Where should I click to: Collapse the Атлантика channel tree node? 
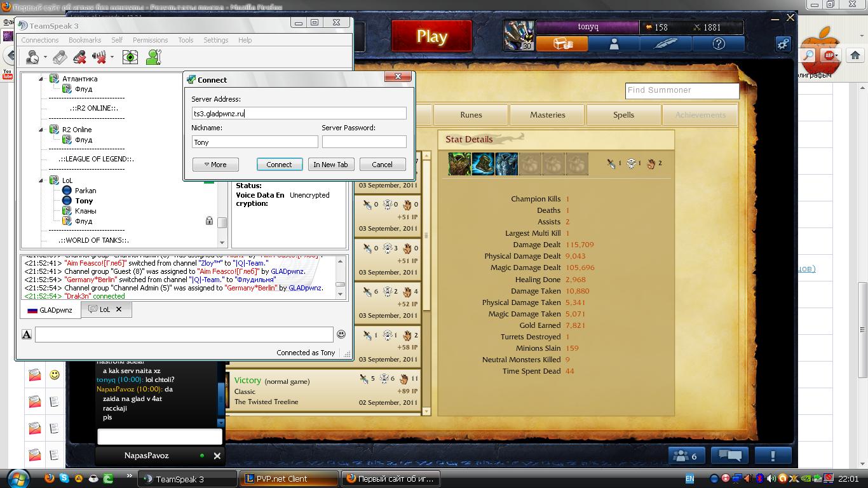(x=41, y=79)
